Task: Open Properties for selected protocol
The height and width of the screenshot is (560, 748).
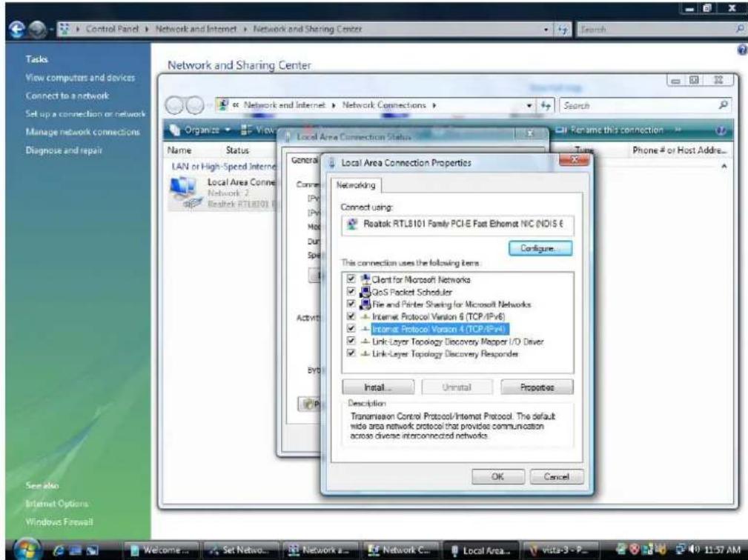Action: pos(537,387)
